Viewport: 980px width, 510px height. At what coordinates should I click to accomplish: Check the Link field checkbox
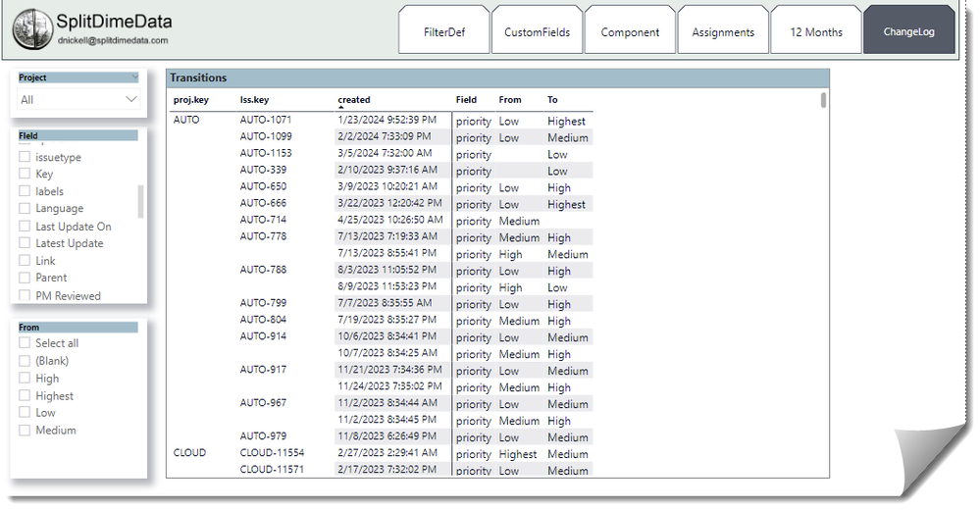tap(25, 261)
